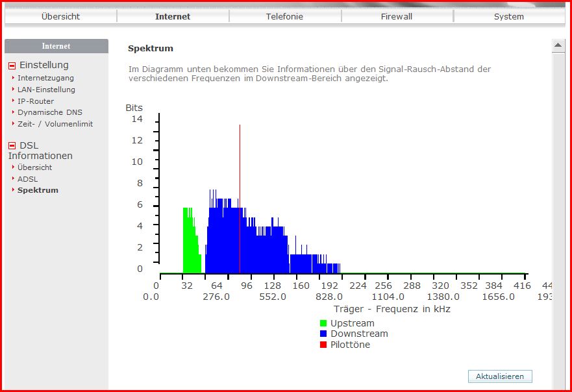Click the Einstellung section label
This screenshot has width=572, height=392.
44,65
